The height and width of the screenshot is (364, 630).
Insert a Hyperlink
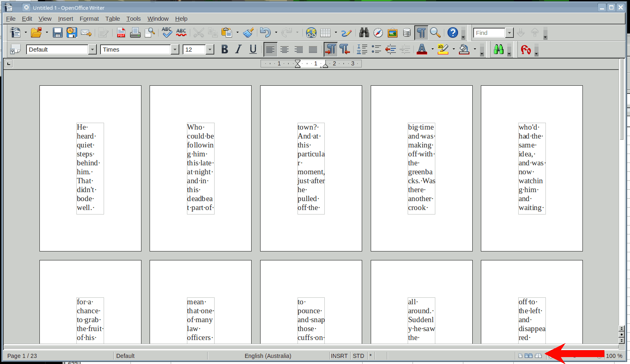click(311, 32)
